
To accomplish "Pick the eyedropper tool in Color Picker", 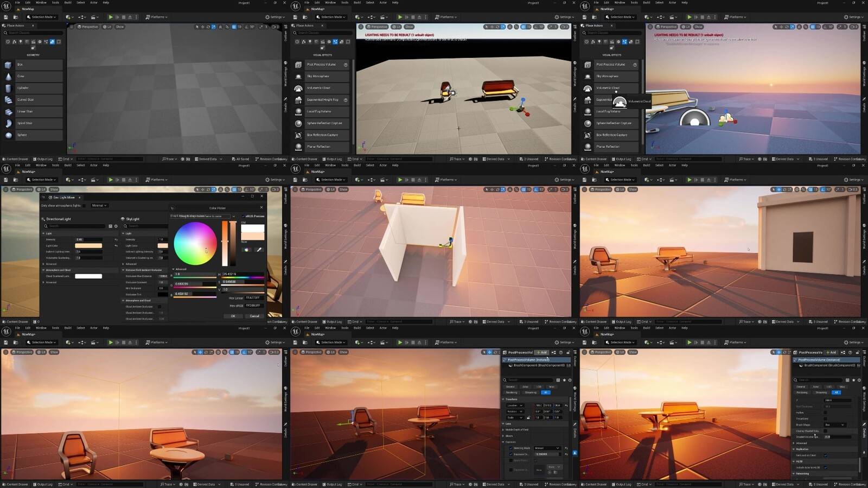I will point(259,250).
